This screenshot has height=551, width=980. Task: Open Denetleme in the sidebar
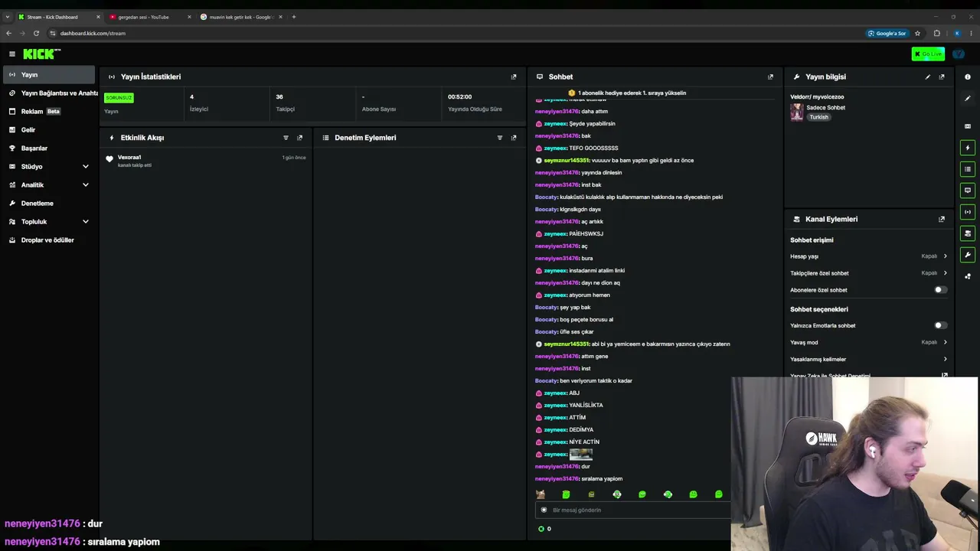[49, 203]
